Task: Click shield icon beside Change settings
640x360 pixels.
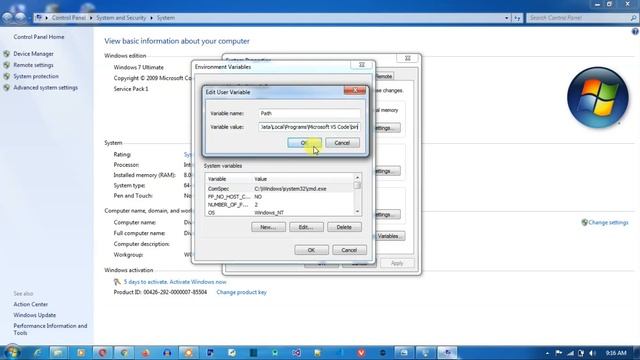Action: tap(584, 222)
